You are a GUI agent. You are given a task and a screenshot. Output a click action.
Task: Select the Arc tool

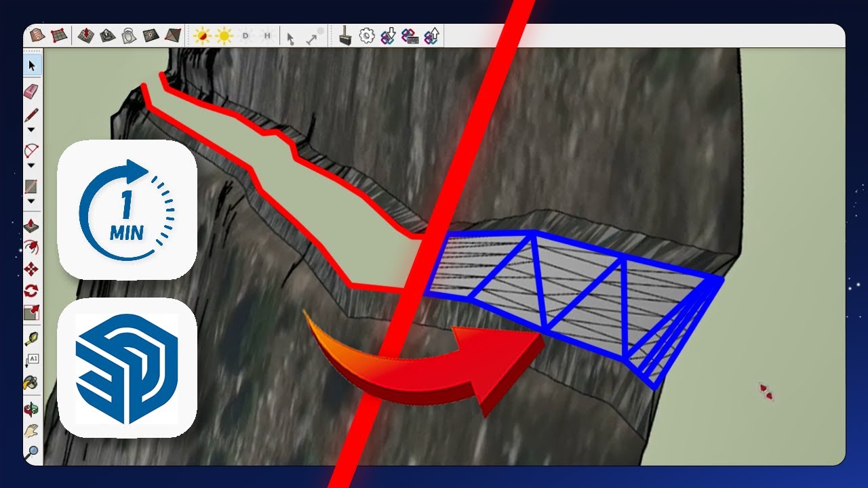tap(31, 150)
